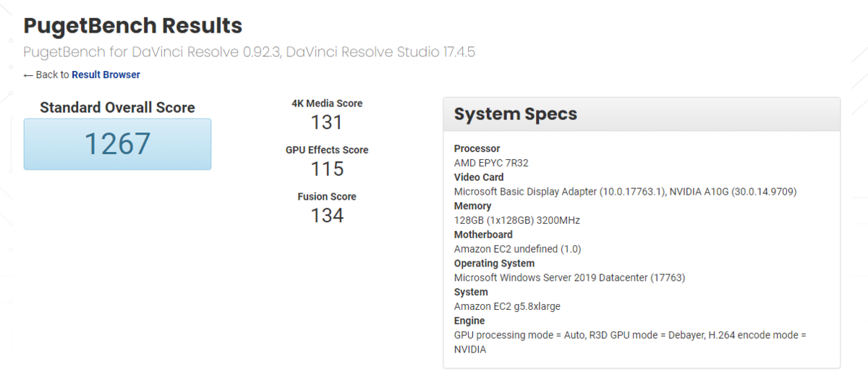Select the Video Card label
Image resolution: width=868 pixels, height=388 pixels.
tap(479, 177)
